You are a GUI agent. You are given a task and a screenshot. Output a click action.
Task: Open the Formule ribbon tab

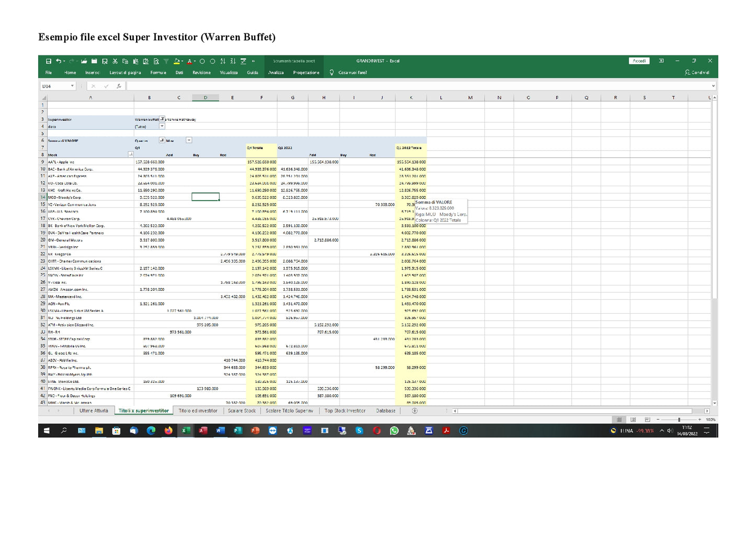[159, 73]
